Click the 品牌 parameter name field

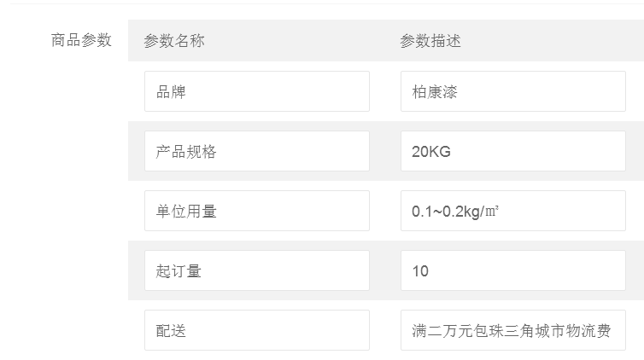point(256,91)
